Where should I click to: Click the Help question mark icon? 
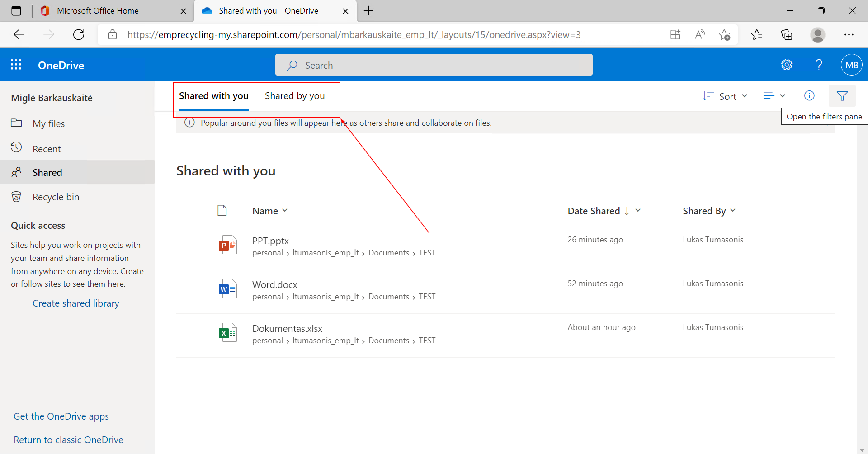[818, 65]
